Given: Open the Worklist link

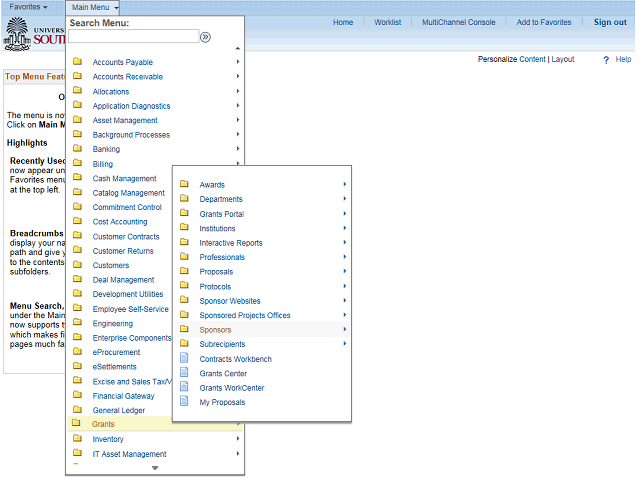Looking at the screenshot, I should (387, 22).
